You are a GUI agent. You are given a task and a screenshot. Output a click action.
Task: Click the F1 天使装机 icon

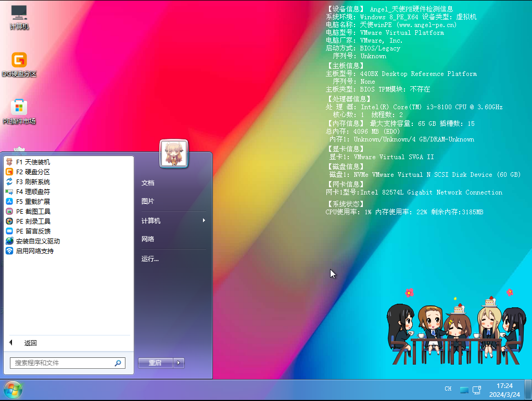(9, 162)
